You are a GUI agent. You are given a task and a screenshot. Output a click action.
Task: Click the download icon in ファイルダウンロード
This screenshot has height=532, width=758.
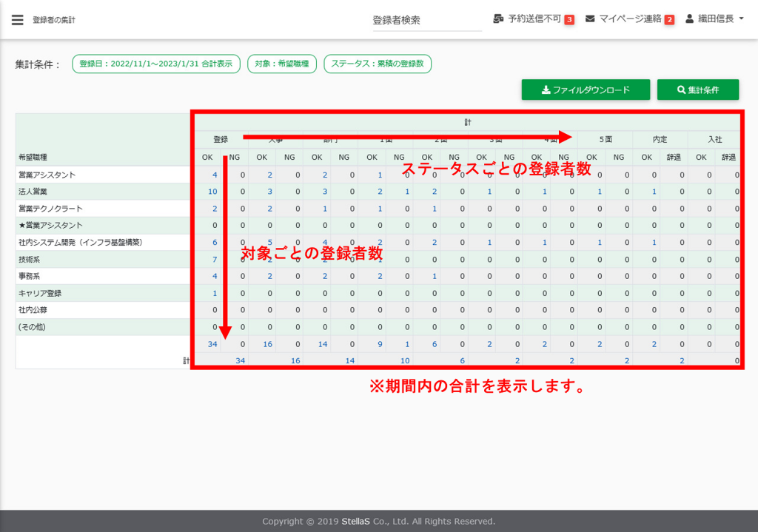[x=546, y=90]
